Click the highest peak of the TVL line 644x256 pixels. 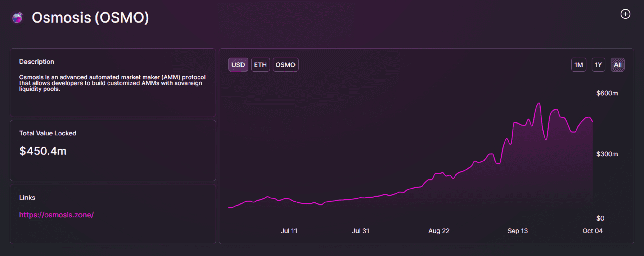click(x=539, y=103)
